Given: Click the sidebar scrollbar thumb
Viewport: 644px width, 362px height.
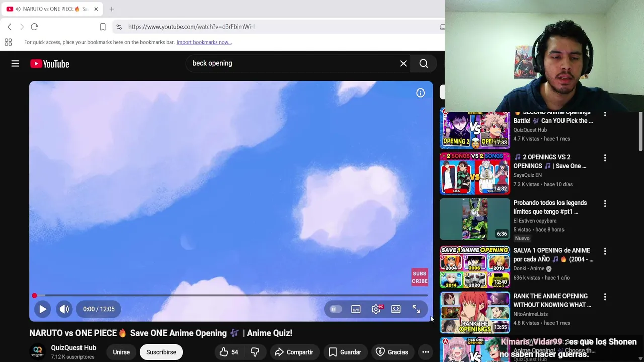Looking at the screenshot, I should click(640, 131).
